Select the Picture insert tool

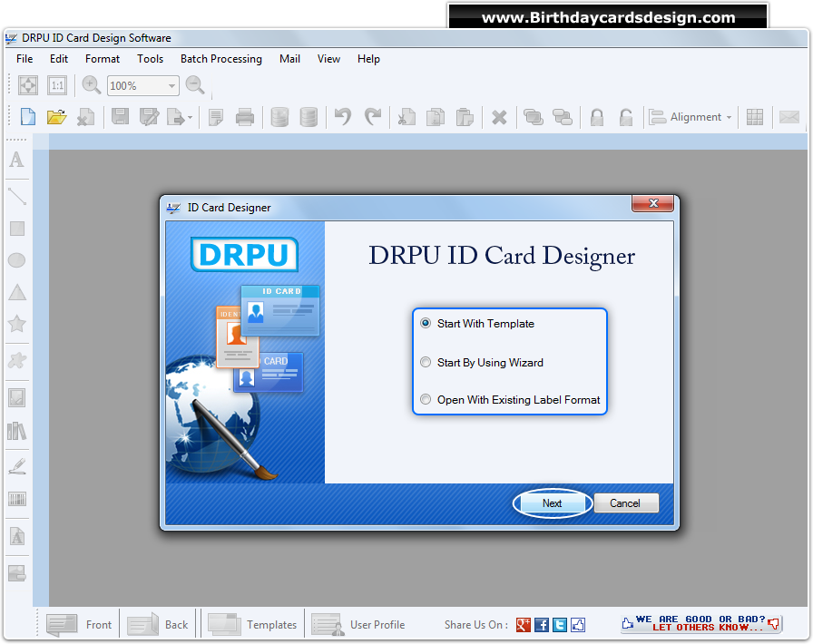17,397
